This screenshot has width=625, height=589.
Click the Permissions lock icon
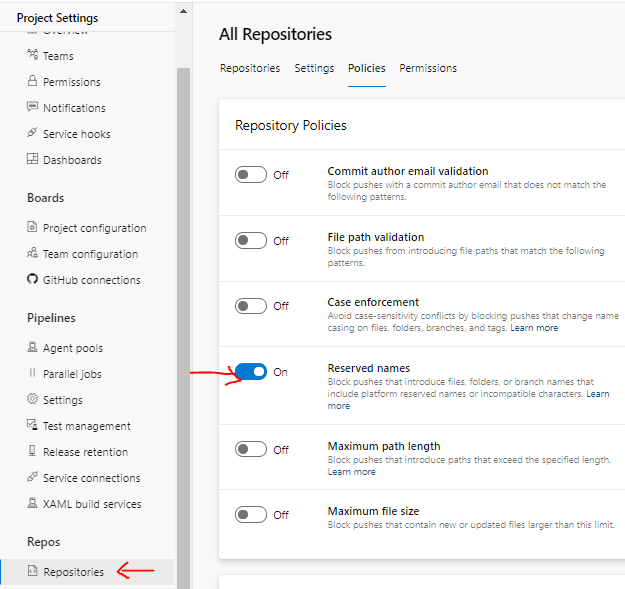pyautogui.click(x=32, y=81)
